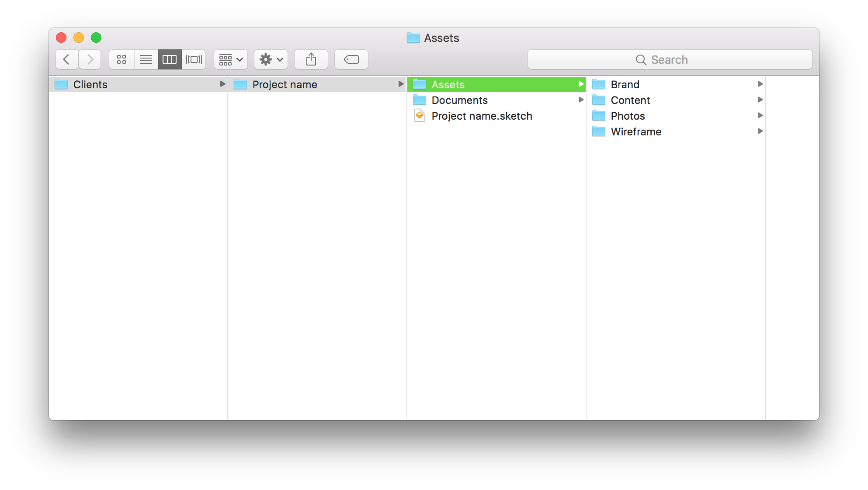
Task: Open the Wireframe folder
Action: coord(636,131)
